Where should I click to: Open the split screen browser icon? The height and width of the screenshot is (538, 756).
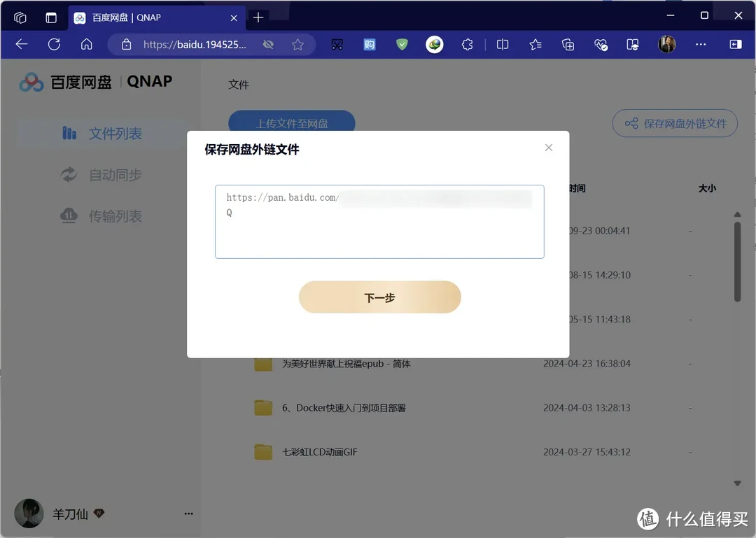tap(502, 44)
